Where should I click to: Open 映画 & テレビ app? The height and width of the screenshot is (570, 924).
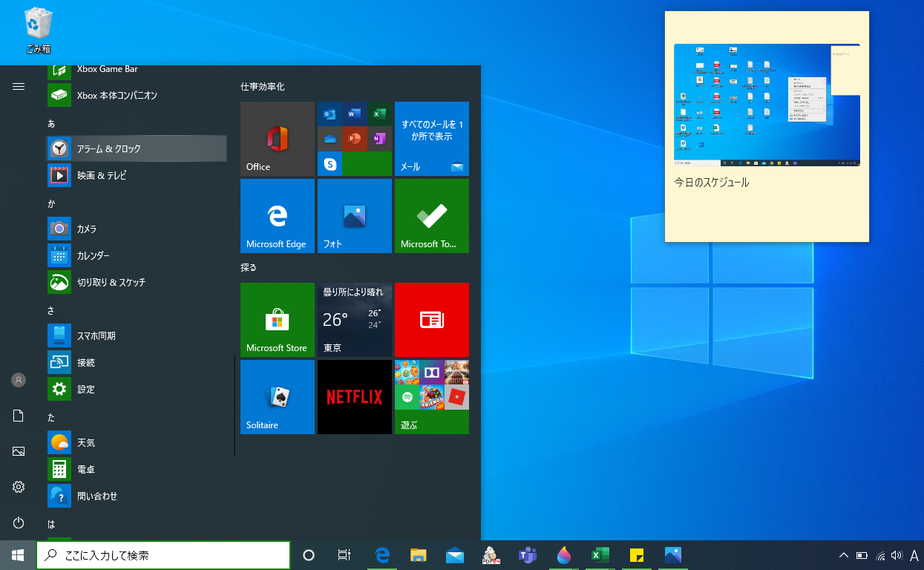pyautogui.click(x=137, y=175)
